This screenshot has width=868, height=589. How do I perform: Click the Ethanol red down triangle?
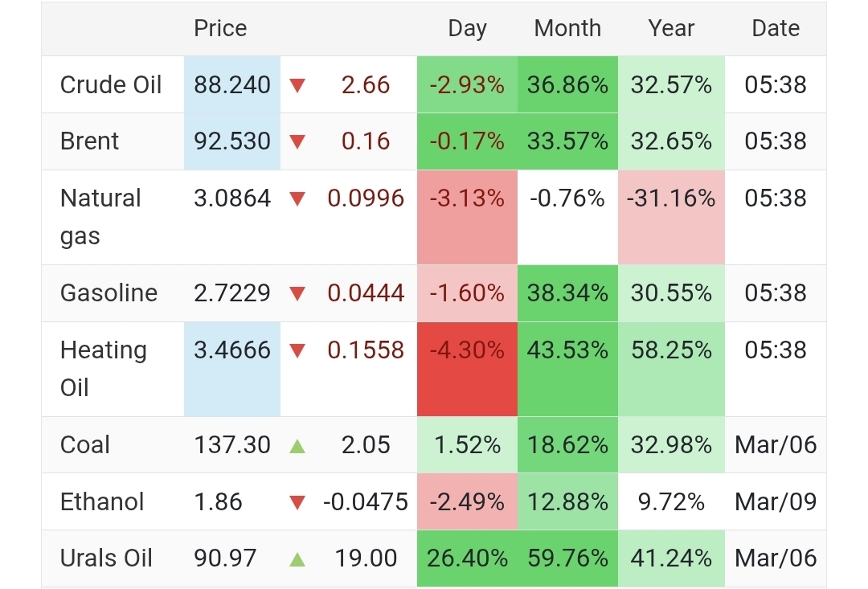coord(297,503)
